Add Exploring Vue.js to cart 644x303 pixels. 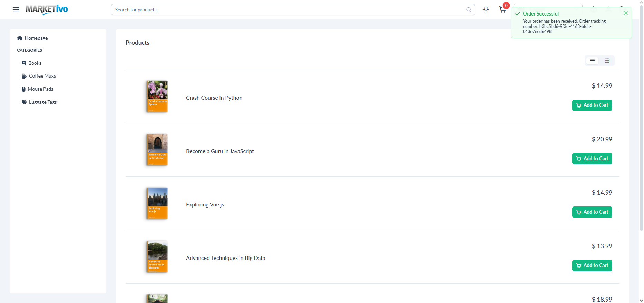click(x=592, y=212)
